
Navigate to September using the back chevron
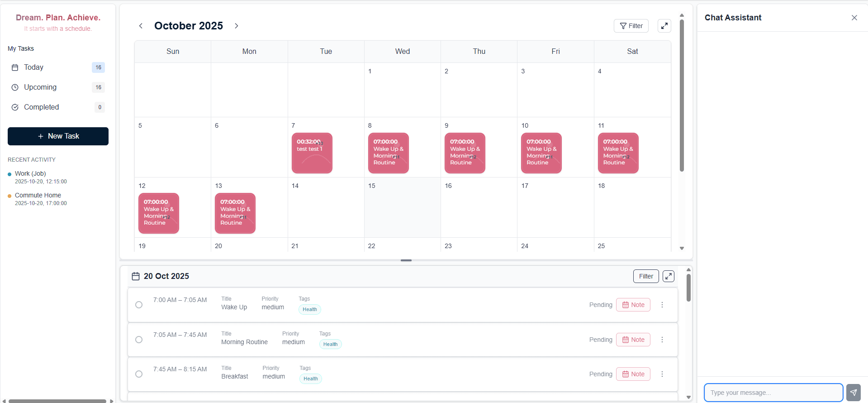pos(141,26)
